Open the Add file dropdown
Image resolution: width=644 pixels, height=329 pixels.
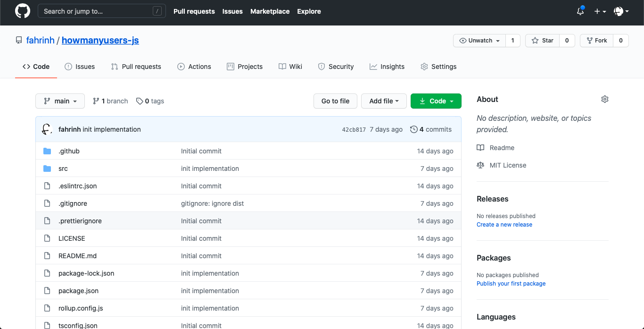pos(384,101)
